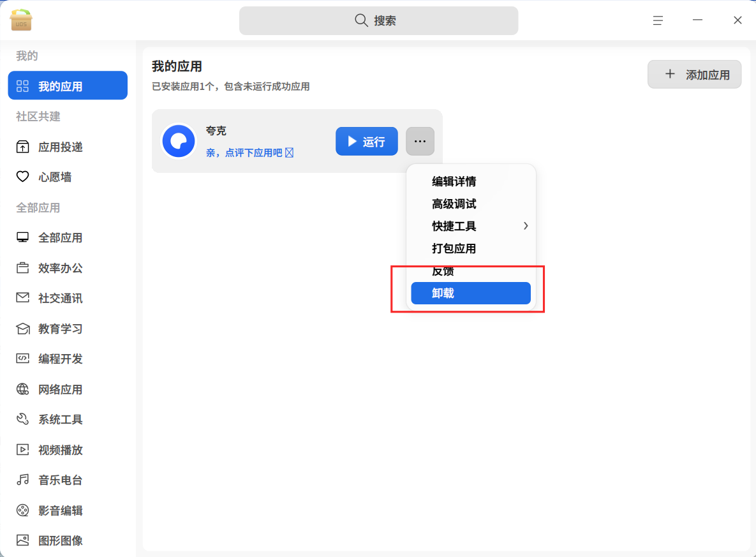Open the 全部应用 monitor icon item

[x=68, y=237]
